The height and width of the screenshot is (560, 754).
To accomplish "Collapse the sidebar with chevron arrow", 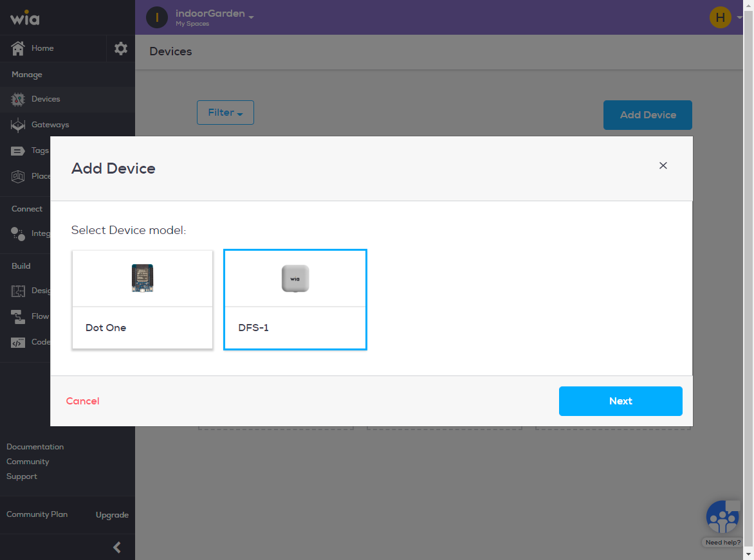I will click(x=117, y=547).
